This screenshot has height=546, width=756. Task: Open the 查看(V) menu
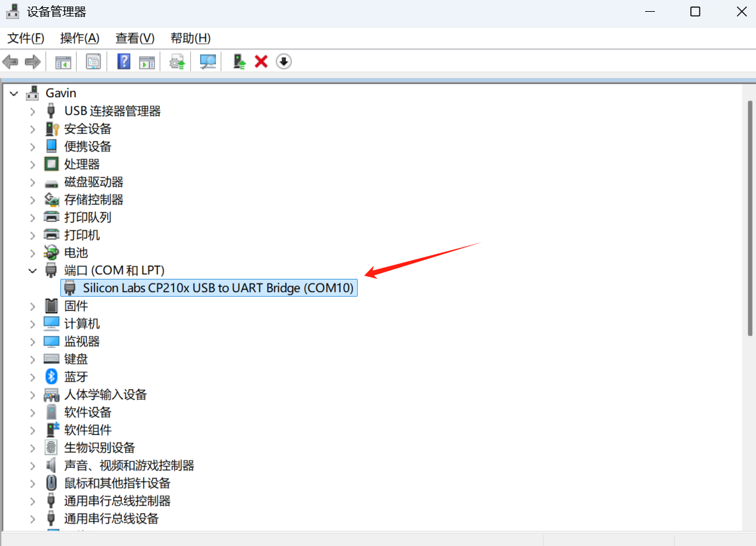(135, 38)
